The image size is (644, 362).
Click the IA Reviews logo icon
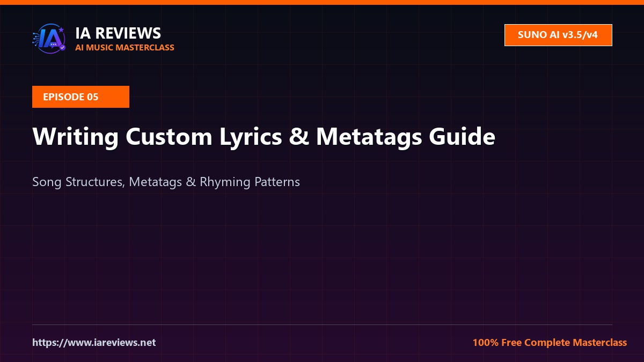click(x=49, y=39)
